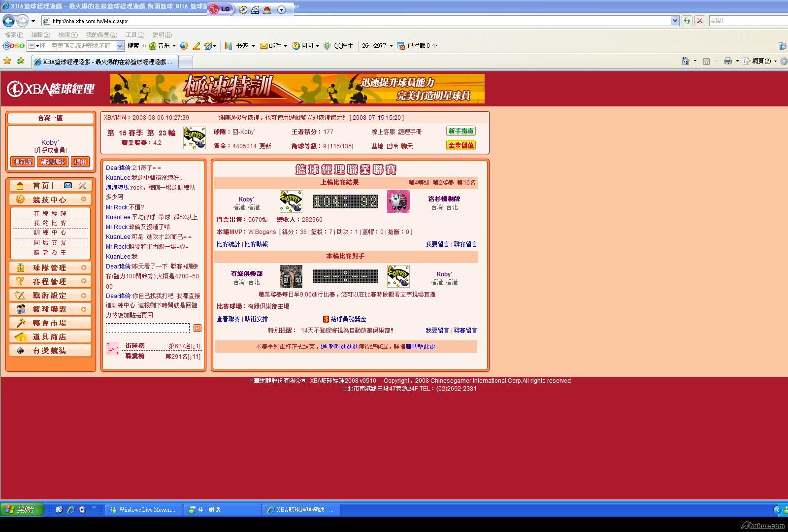Switch to the XBA籃球經理遊戲 browser tab

coord(104,62)
